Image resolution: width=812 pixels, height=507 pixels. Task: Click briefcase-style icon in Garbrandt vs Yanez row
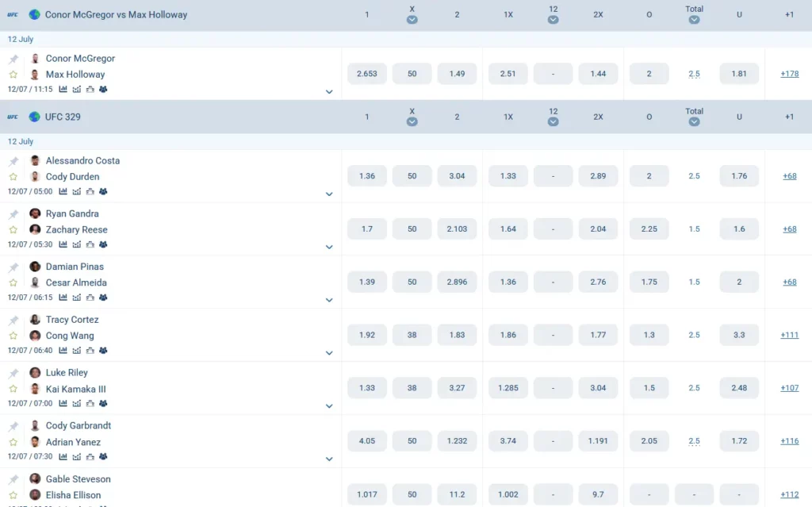[90, 457]
